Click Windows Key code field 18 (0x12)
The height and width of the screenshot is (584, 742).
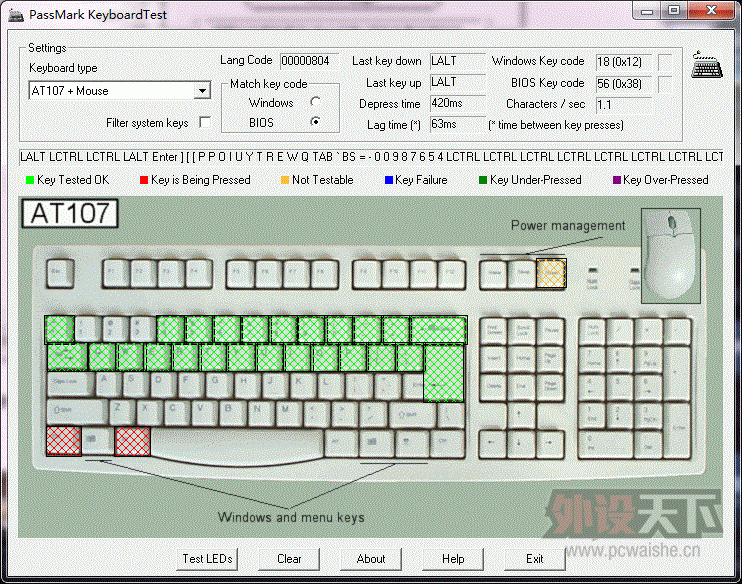click(x=624, y=62)
